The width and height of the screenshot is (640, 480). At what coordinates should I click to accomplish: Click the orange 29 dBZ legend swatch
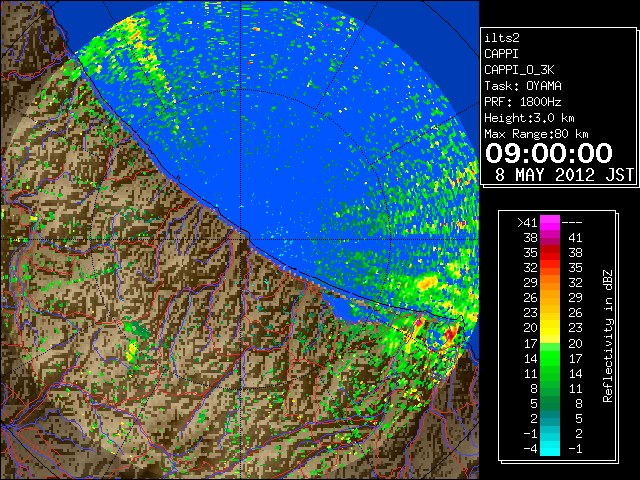[550, 283]
